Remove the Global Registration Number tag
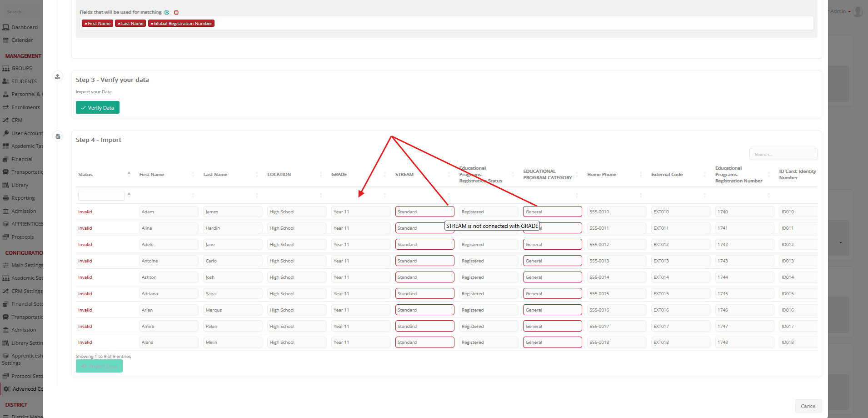The image size is (868, 418). pyautogui.click(x=152, y=24)
